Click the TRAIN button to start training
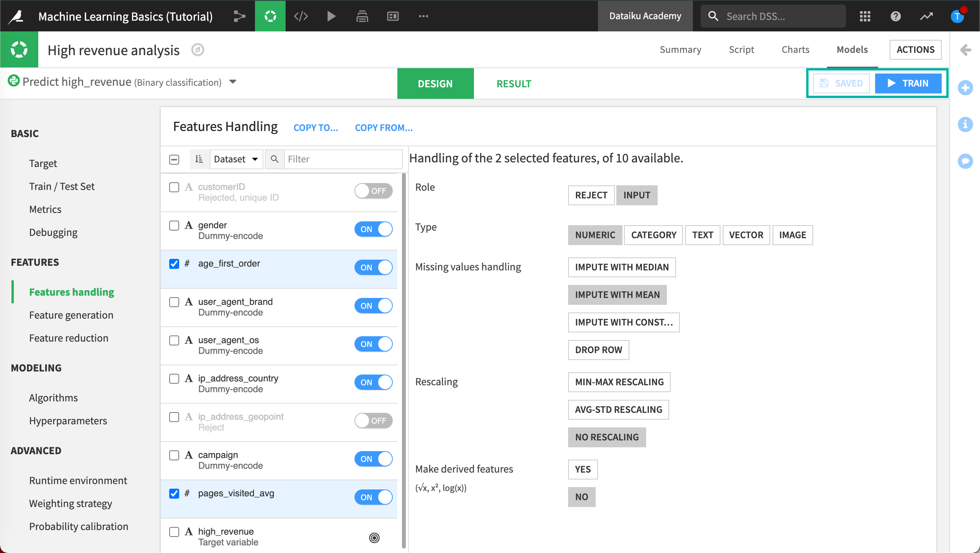The height and width of the screenshot is (553, 980). point(909,83)
